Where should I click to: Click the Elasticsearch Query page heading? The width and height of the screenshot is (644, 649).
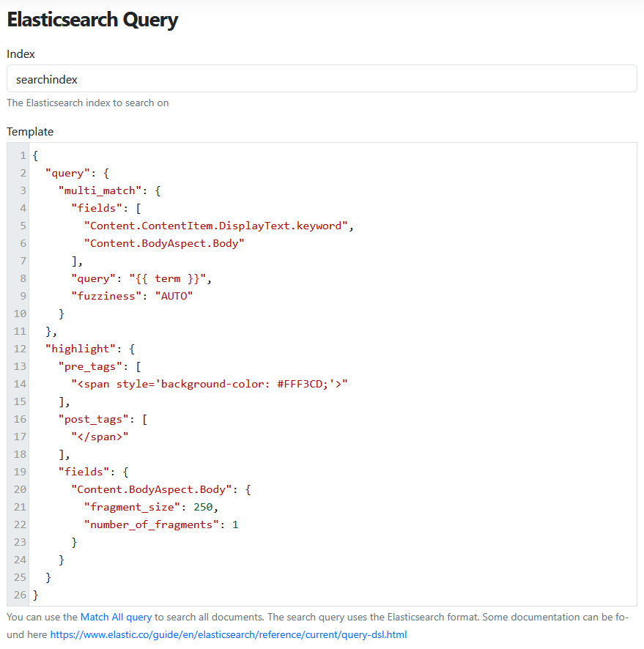coord(92,20)
